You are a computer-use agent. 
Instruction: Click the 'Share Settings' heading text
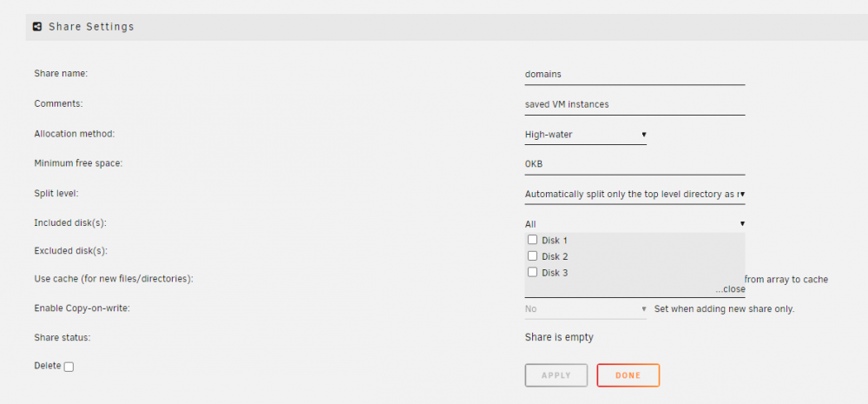pos(91,27)
